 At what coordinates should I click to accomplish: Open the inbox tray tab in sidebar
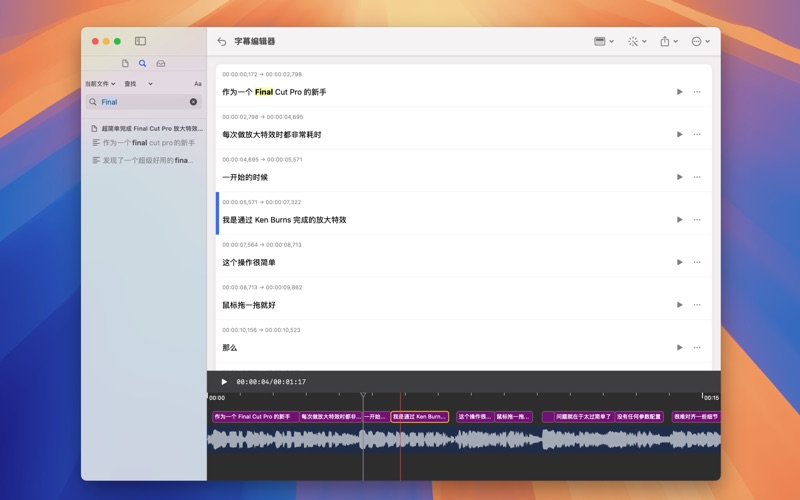click(x=160, y=64)
